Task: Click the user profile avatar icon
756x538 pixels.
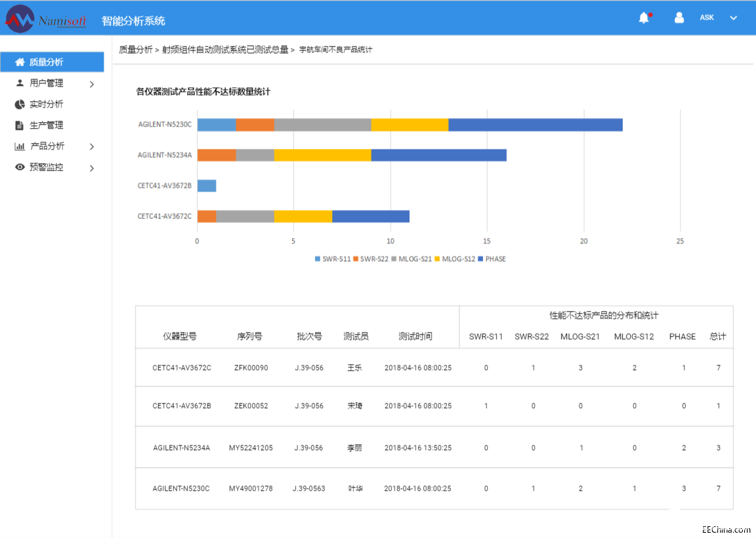Action: pos(679,18)
